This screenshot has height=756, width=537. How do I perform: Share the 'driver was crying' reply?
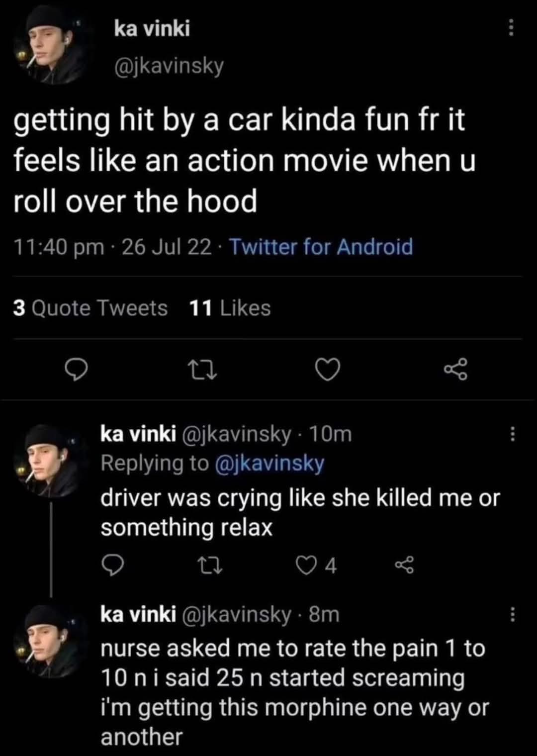[x=404, y=565]
